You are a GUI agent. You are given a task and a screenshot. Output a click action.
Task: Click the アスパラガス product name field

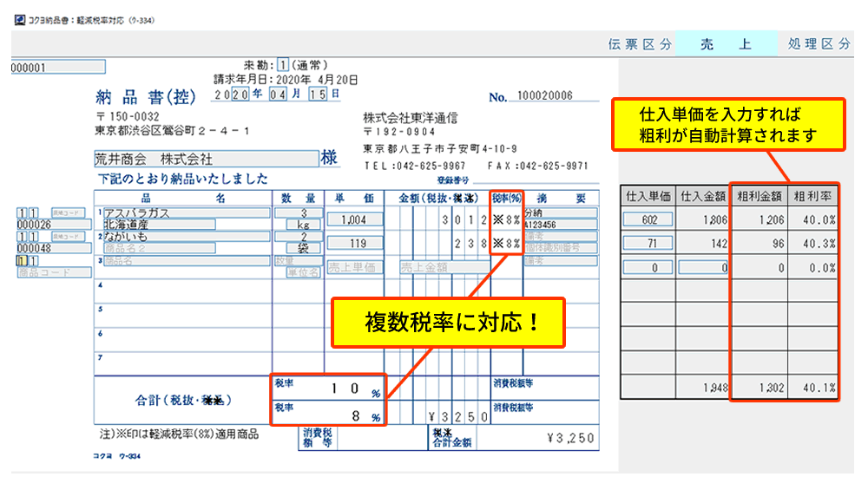(186, 212)
